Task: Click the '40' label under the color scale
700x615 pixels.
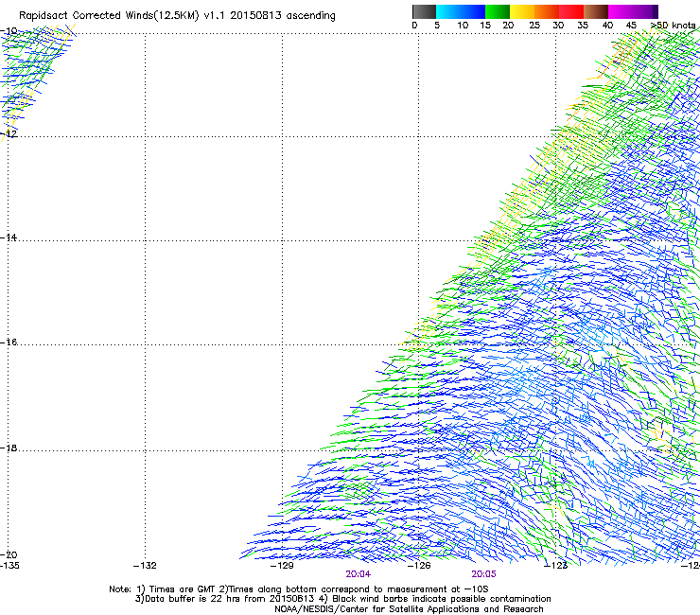Action: tap(607, 26)
